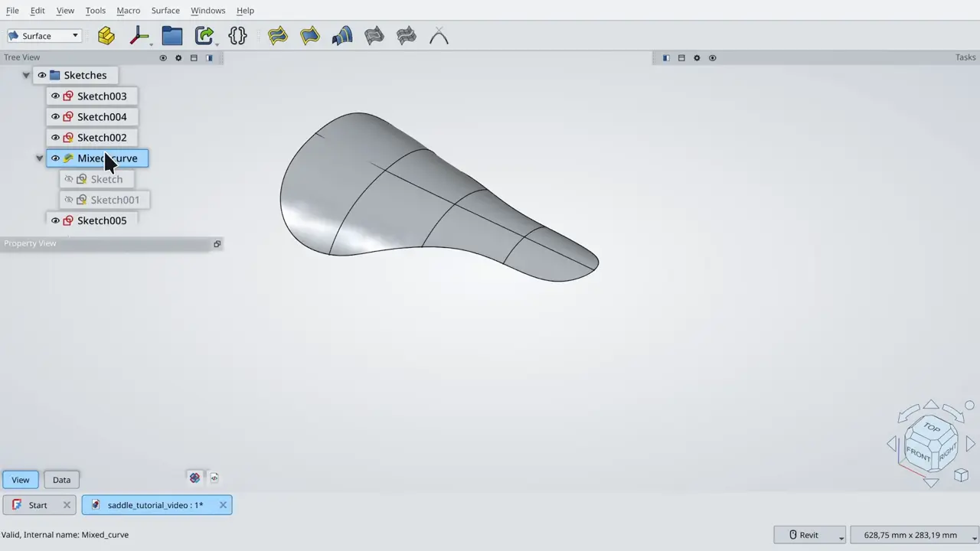The width and height of the screenshot is (980, 551).
Task: Click the second gray surface tool icon
Action: pyautogui.click(x=407, y=36)
